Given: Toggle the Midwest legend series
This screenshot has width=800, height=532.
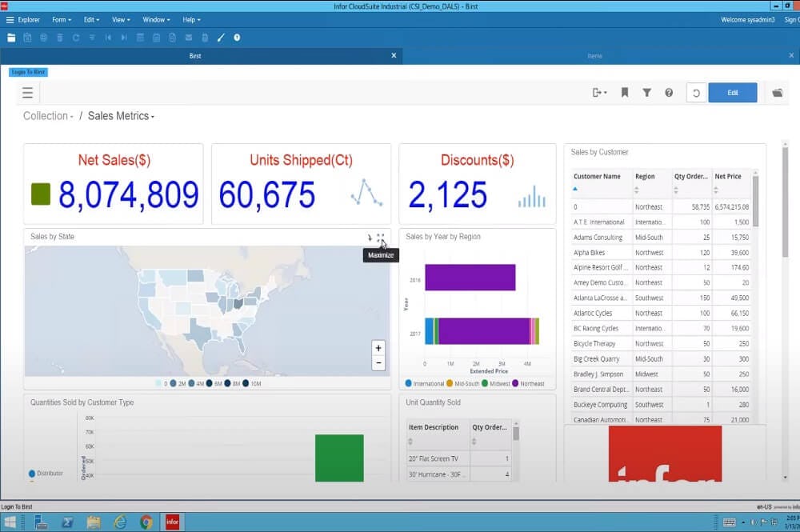Looking at the screenshot, I should (496, 384).
